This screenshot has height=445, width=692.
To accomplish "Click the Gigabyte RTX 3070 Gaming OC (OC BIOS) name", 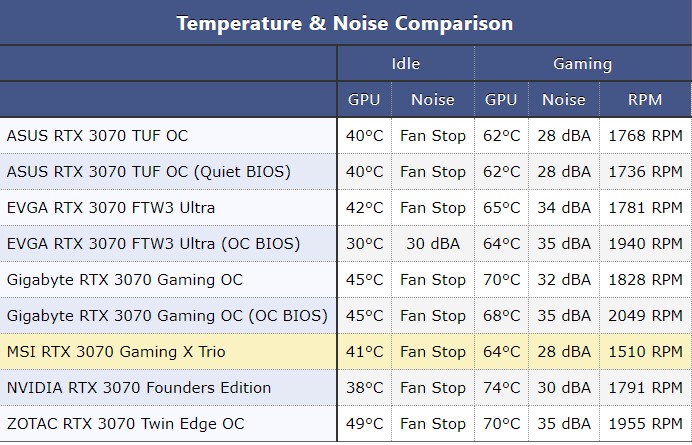I will pos(167,316).
